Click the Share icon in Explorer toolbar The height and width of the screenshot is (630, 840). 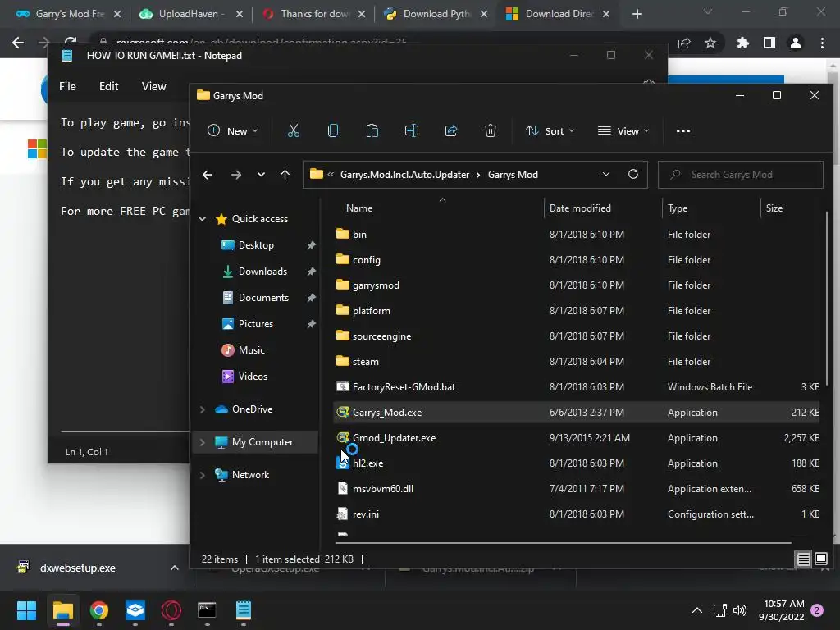(x=451, y=130)
